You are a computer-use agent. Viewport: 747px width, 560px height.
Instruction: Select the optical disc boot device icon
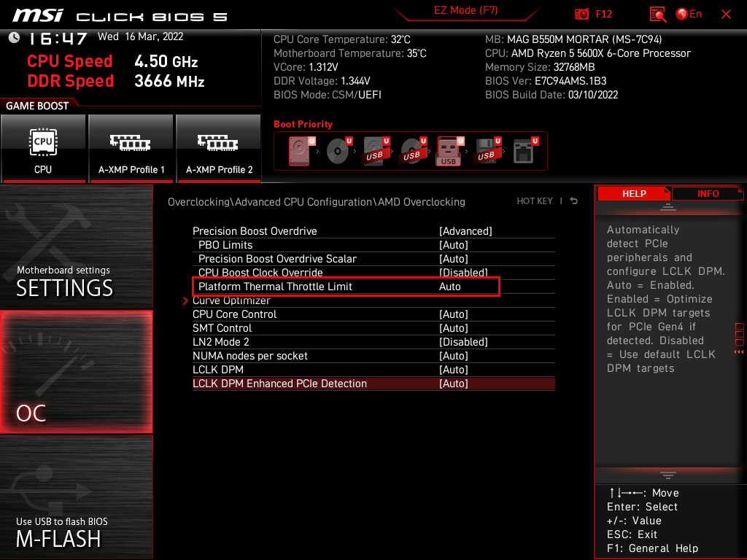pos(338,151)
